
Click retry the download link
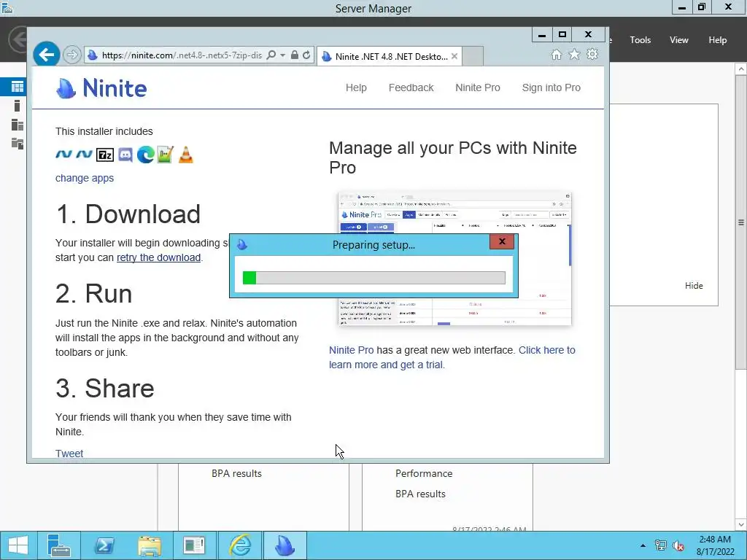[158, 257]
